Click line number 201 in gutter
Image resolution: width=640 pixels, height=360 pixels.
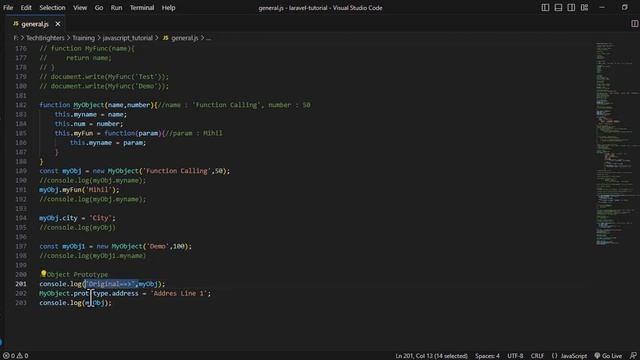(21, 284)
